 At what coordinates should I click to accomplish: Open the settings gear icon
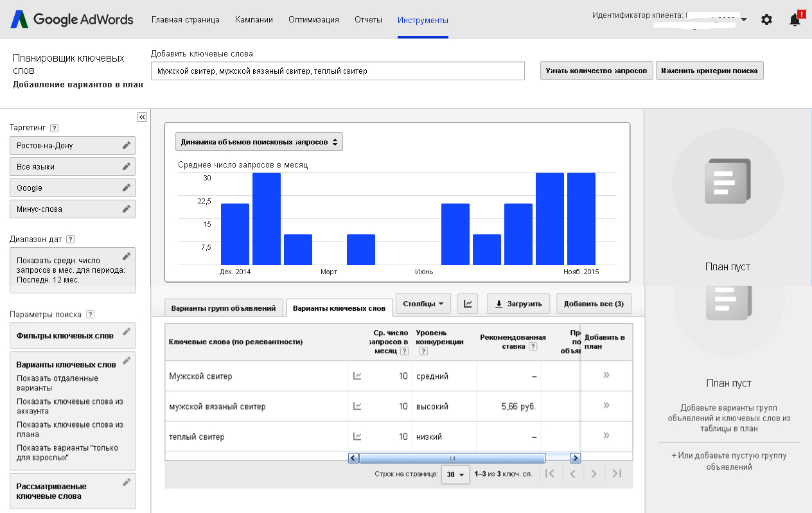[766, 20]
